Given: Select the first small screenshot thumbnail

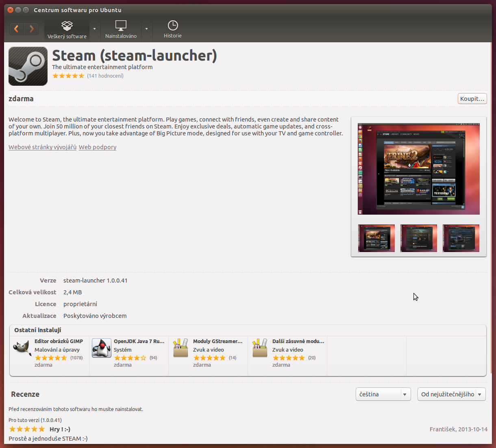Looking at the screenshot, I should pos(376,238).
